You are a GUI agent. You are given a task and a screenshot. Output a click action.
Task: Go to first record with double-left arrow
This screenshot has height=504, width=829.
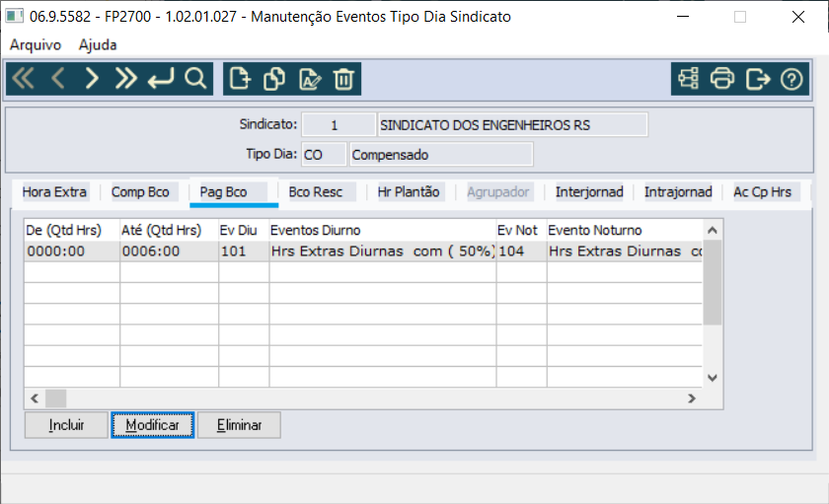(x=23, y=79)
